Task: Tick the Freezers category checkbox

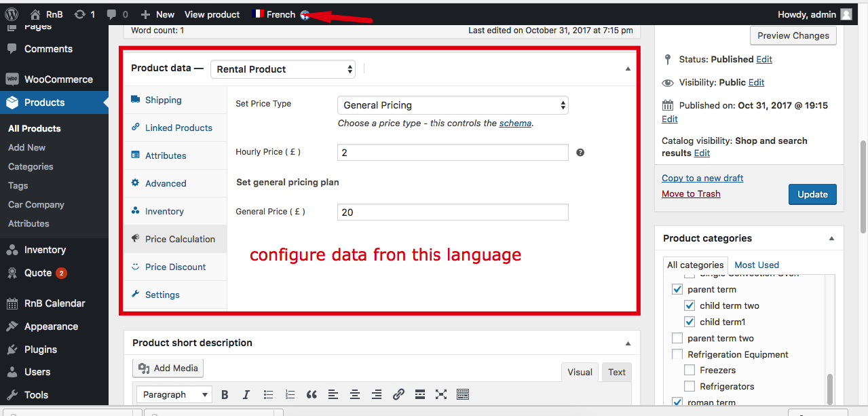Action: click(x=690, y=371)
